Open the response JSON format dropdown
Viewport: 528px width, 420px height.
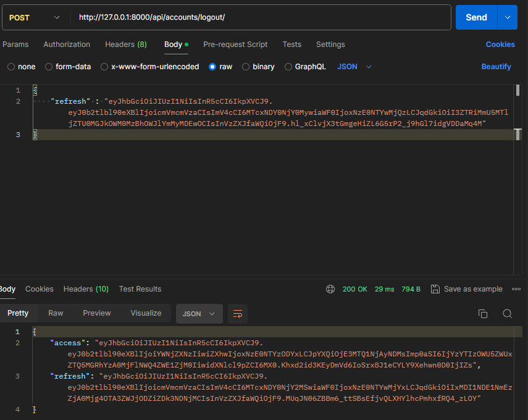coord(199,314)
